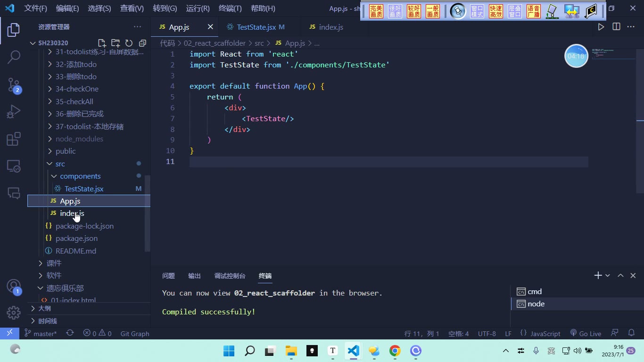Open Source Control view with 2 changes
644x362 pixels.
tap(14, 85)
